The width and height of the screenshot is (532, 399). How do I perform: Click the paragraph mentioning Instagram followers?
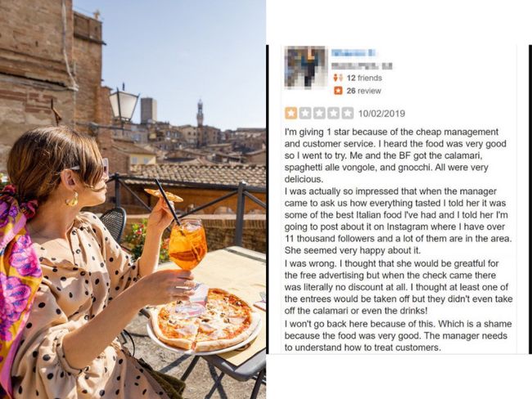pyautogui.click(x=398, y=221)
